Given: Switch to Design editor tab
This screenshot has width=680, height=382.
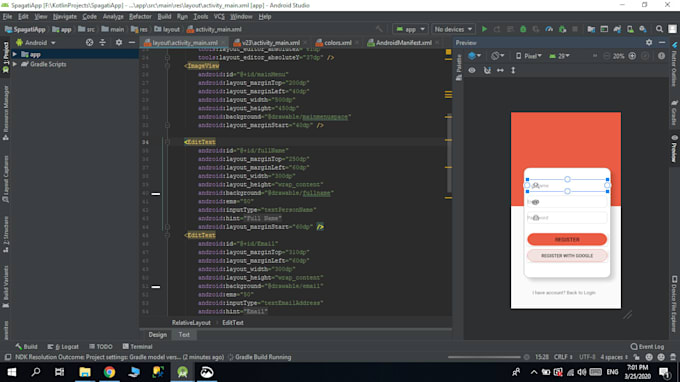Looking at the screenshot, I should coord(157,335).
